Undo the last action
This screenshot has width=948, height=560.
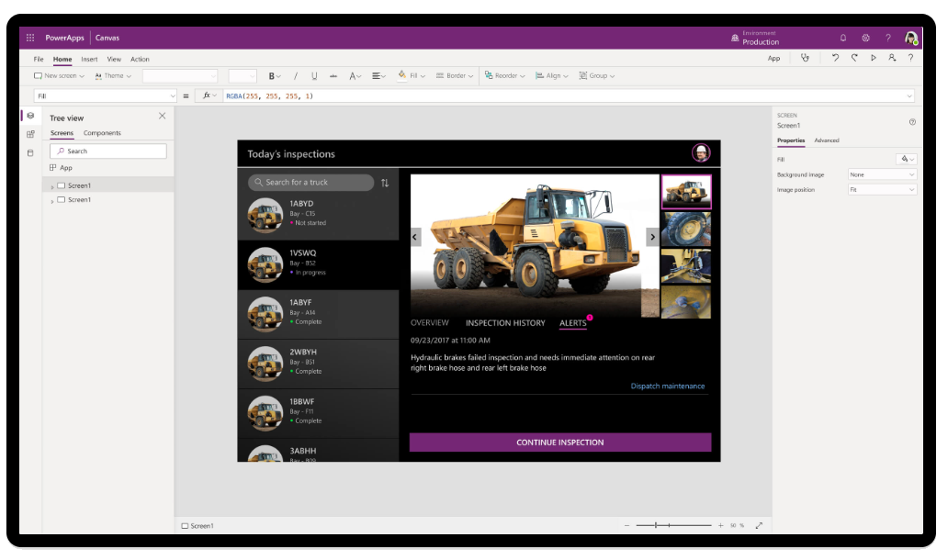click(x=835, y=58)
